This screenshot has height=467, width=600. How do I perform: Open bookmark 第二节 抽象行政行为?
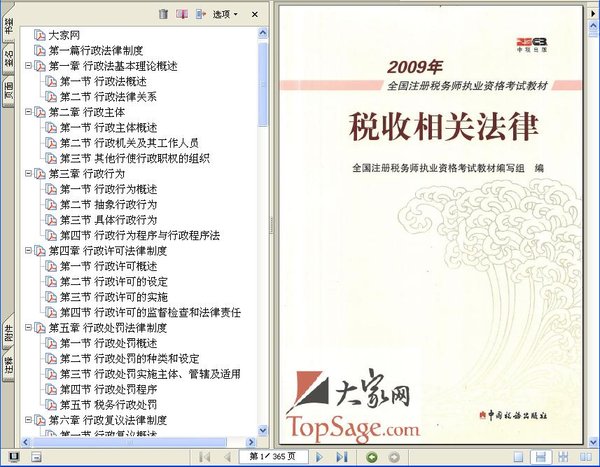point(108,204)
